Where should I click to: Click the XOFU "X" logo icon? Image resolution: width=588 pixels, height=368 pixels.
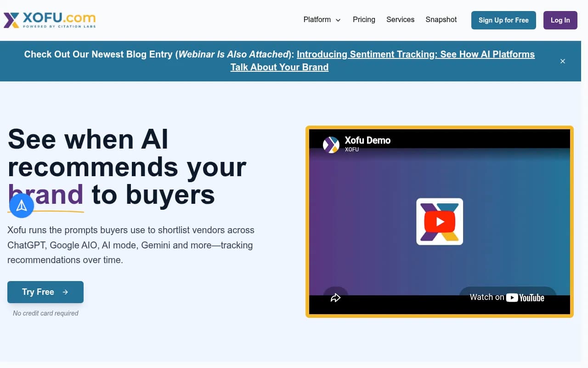click(11, 19)
